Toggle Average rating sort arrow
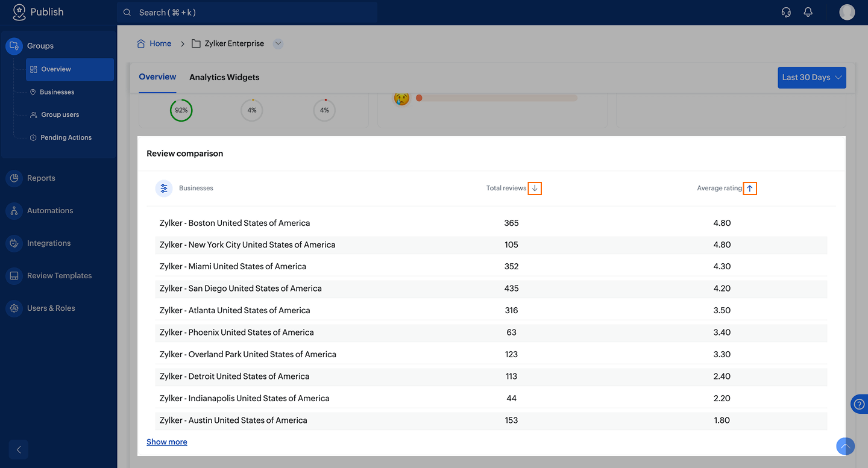This screenshot has height=468, width=868. tap(750, 189)
